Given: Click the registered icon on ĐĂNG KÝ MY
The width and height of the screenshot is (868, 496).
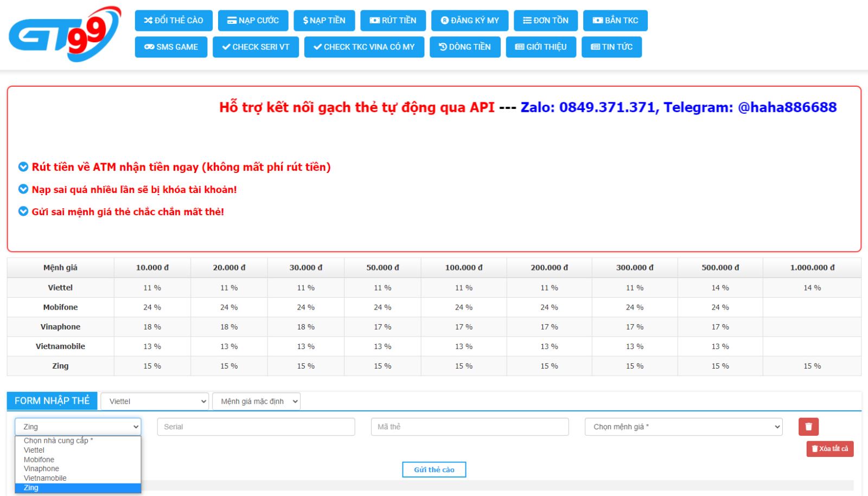Looking at the screenshot, I should click(445, 21).
